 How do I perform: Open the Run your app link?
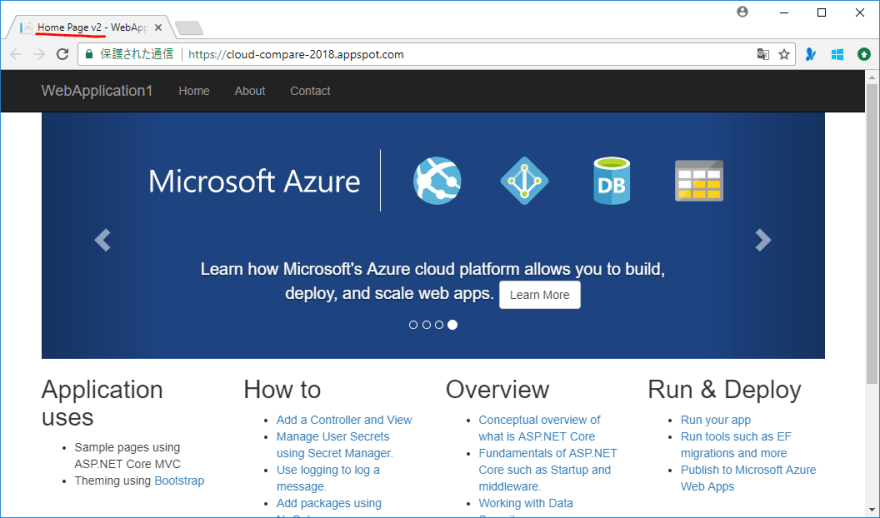(716, 420)
